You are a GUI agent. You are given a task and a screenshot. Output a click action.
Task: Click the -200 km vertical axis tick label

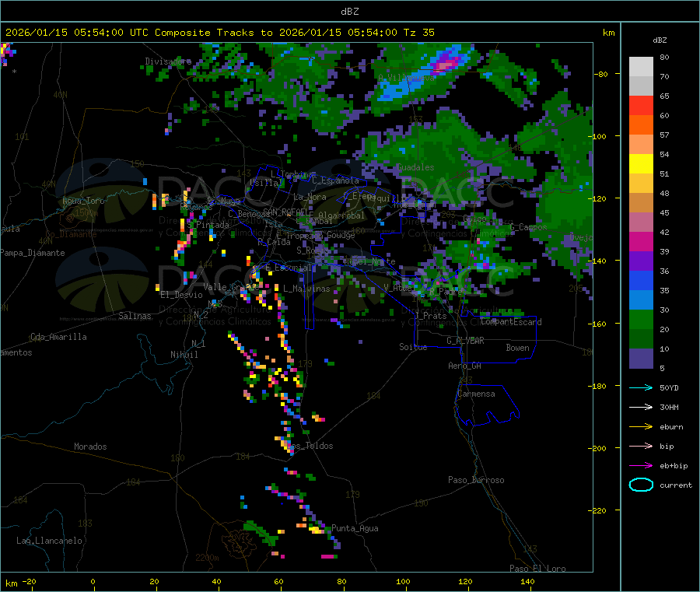[x=598, y=448]
